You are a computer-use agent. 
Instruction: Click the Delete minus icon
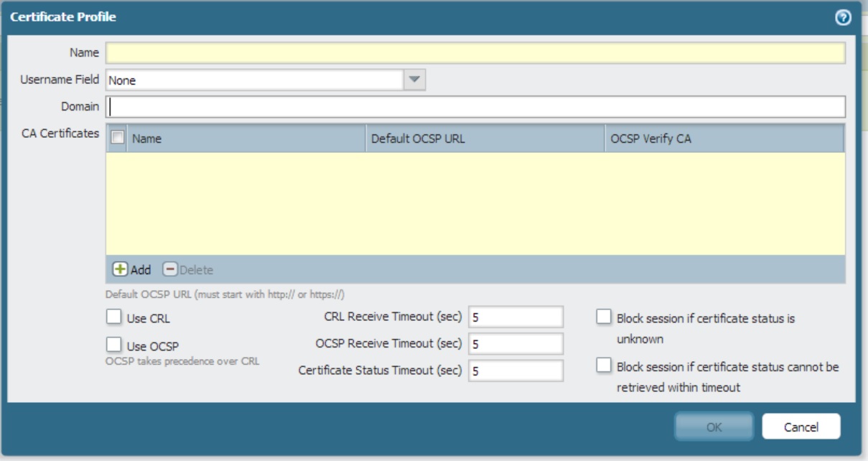169,270
